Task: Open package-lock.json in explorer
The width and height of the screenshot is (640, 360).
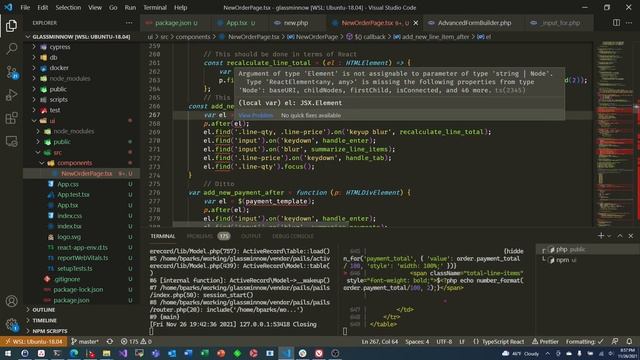Action: pos(78,289)
